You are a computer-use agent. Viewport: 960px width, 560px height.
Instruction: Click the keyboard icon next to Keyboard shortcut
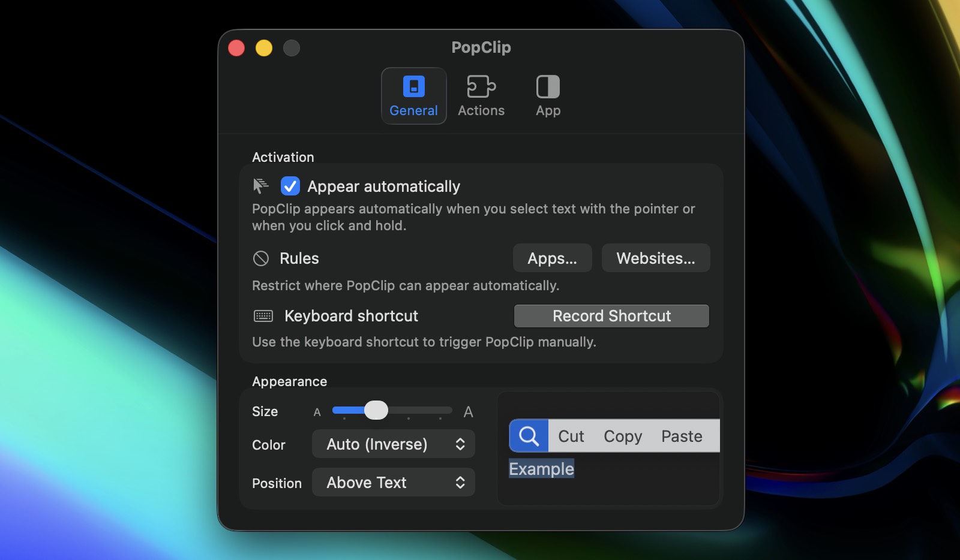[263, 316]
